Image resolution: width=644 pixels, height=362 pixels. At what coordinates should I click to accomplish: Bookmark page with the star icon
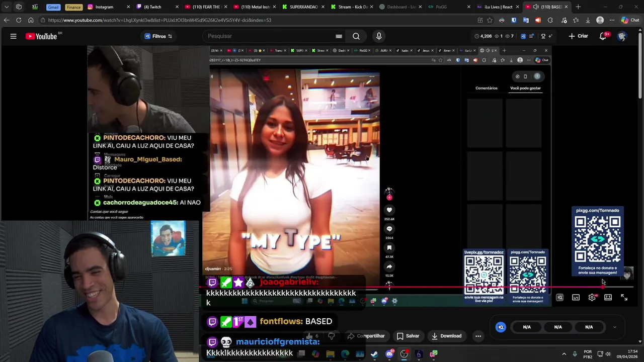490,20
